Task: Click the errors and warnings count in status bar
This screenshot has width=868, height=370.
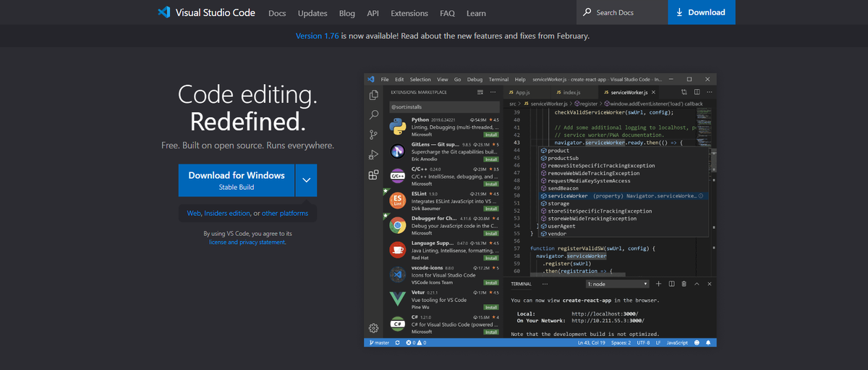Action: [x=416, y=342]
